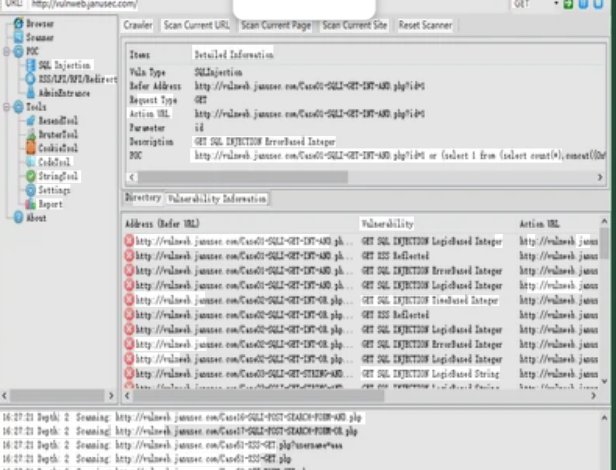Select the SQL Injection database icon
Screen dimensions: 616x470
click(x=31, y=65)
